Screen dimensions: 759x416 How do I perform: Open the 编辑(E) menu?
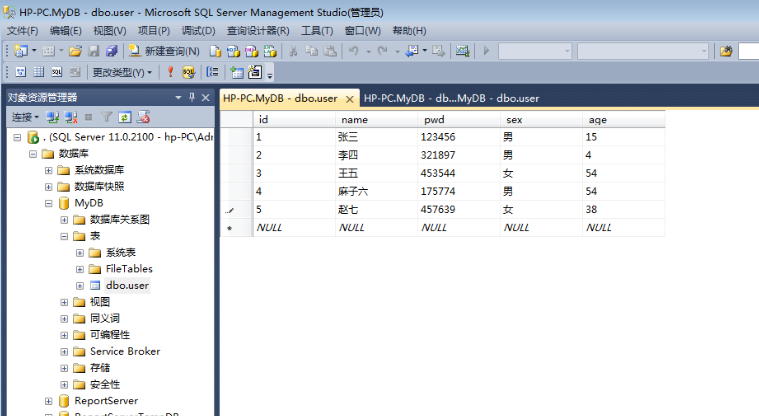pos(65,31)
